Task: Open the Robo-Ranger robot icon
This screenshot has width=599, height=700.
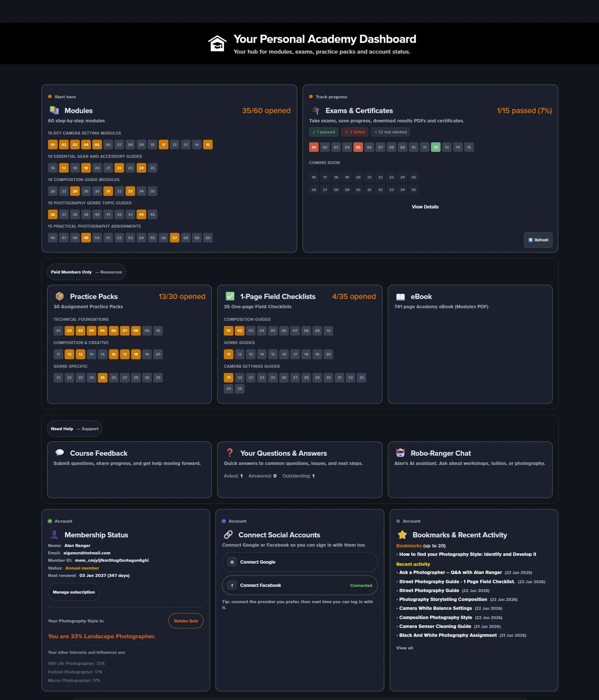Action: 400,452
